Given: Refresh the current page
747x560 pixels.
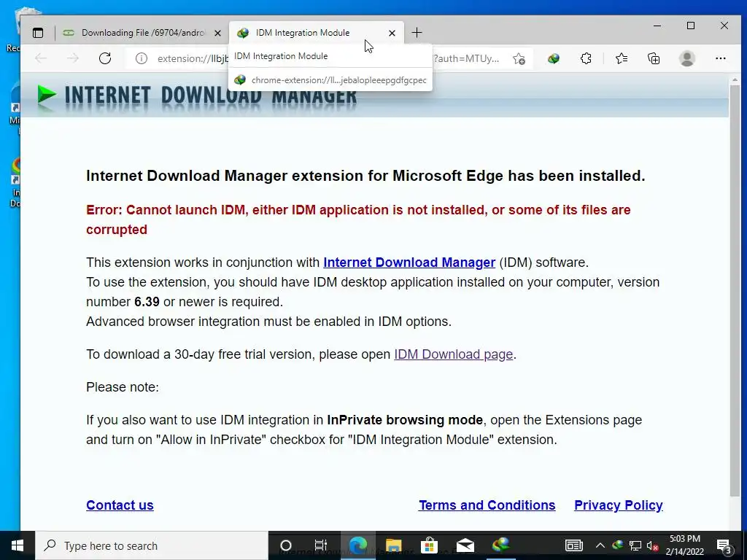Looking at the screenshot, I should pyautogui.click(x=105, y=58).
